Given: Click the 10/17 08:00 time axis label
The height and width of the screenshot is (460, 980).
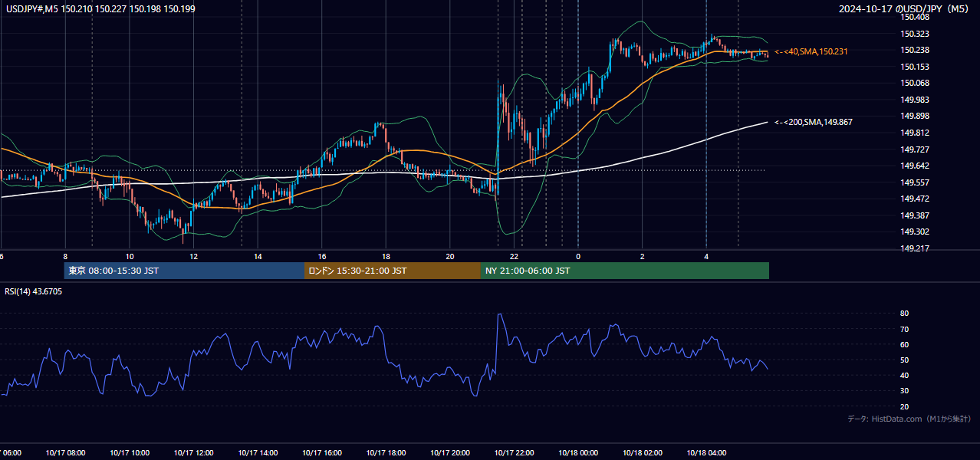Looking at the screenshot, I should click(x=65, y=453).
